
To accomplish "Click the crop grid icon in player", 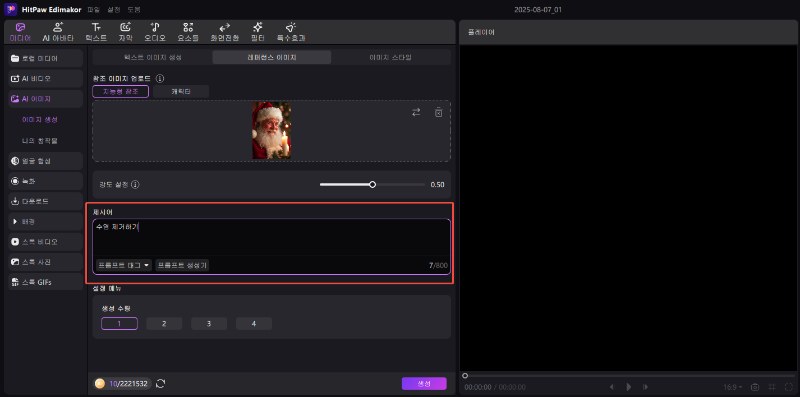I will [772, 387].
